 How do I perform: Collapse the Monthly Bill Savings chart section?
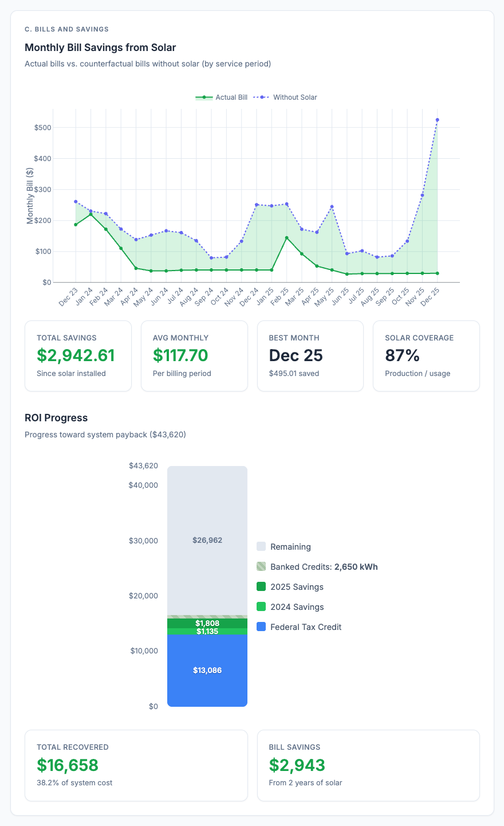(101, 48)
